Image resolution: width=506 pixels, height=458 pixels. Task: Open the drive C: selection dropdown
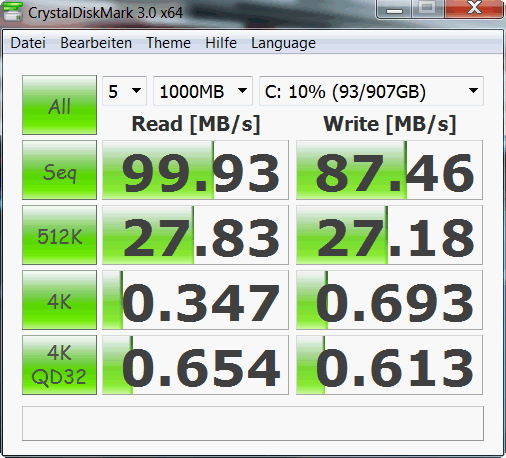371,91
